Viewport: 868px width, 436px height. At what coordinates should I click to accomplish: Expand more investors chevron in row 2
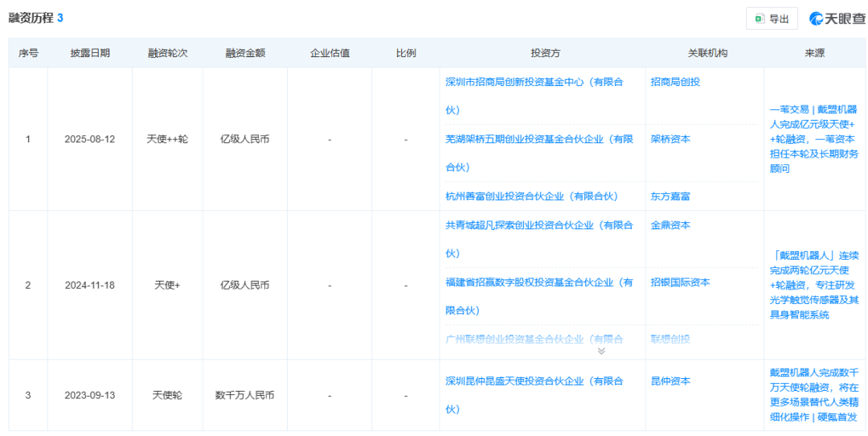(x=601, y=351)
